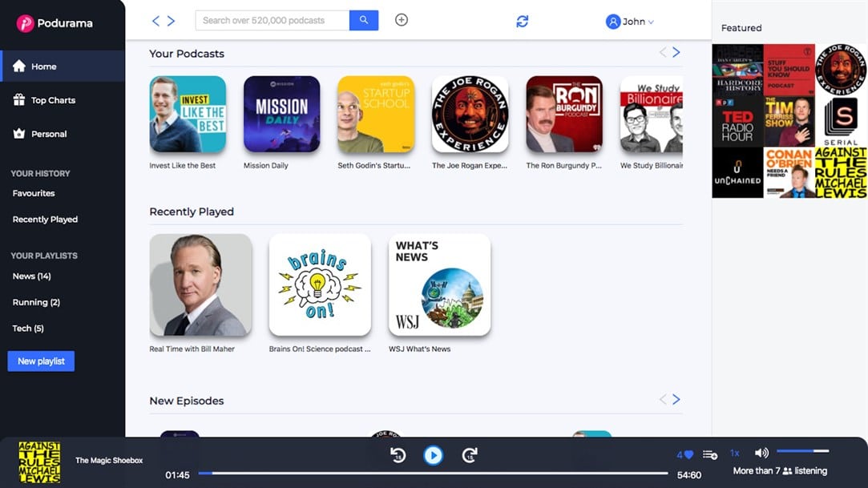Viewport: 868px width, 488px height.
Task: Click the Personal section icon
Action: 18,133
